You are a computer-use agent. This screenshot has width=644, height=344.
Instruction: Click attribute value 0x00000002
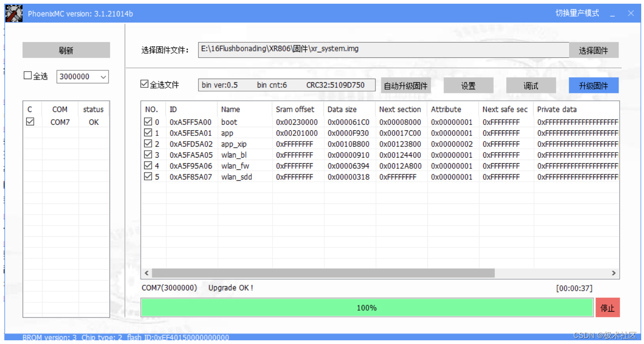point(452,144)
